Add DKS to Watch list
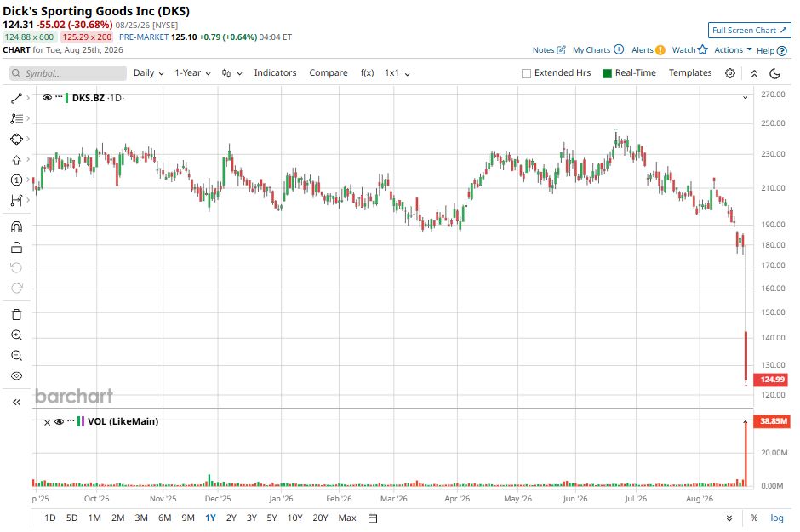Screen dimensions: 800x532 690,49
